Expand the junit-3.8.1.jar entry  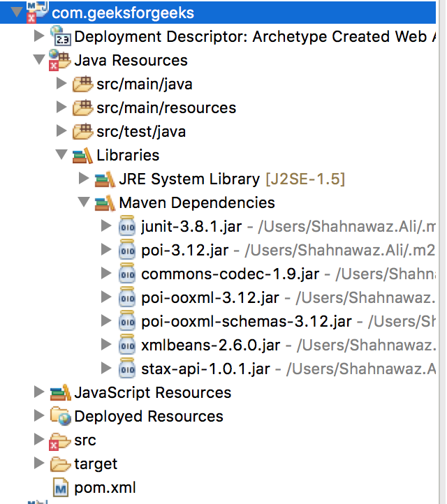click(106, 225)
